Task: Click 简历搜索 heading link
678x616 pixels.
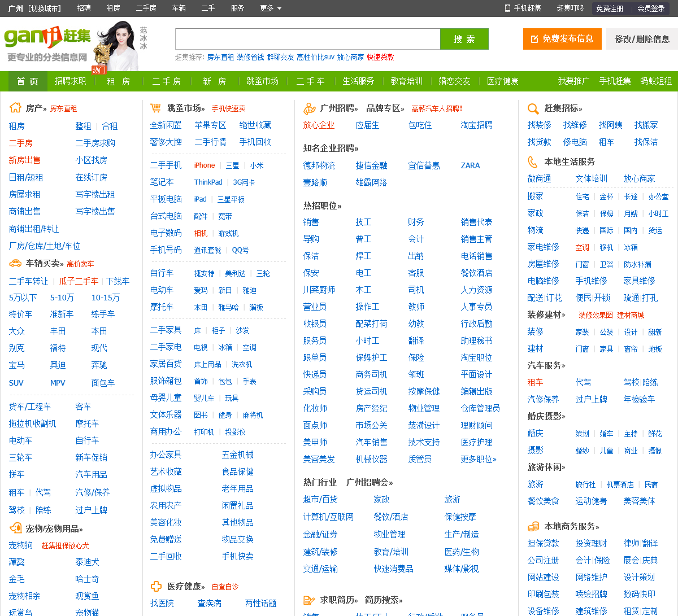Action: point(384,600)
